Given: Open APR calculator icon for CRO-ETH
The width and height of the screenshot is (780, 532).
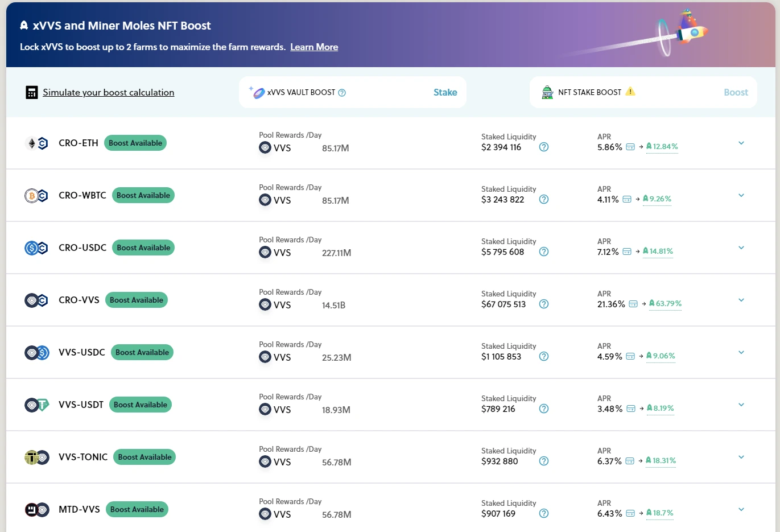Looking at the screenshot, I should coord(630,147).
